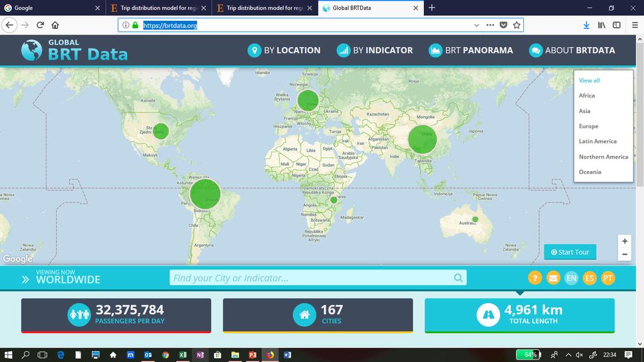Switch language to EN
644x362 pixels.
571,278
